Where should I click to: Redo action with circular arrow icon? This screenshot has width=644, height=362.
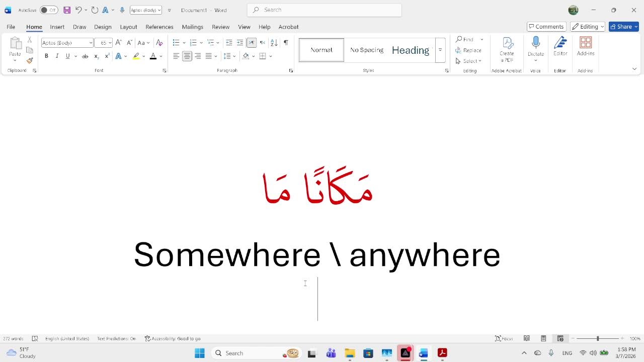(x=95, y=10)
